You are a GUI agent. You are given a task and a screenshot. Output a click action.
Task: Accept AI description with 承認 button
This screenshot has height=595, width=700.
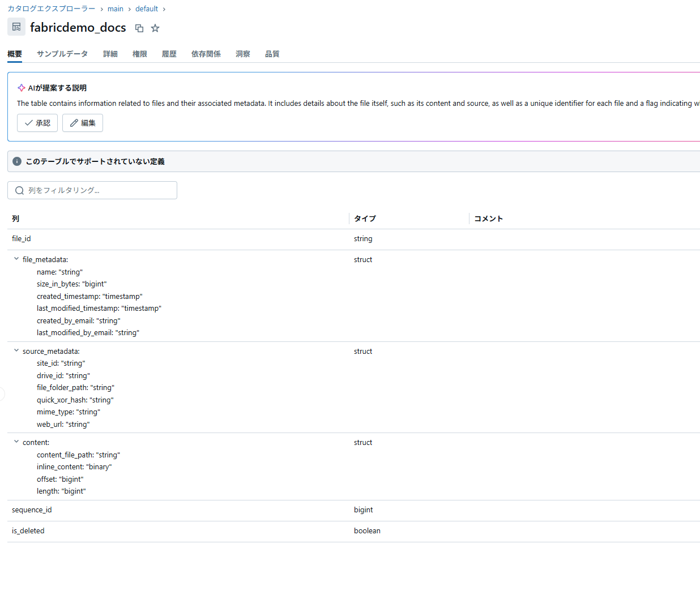click(x=37, y=123)
